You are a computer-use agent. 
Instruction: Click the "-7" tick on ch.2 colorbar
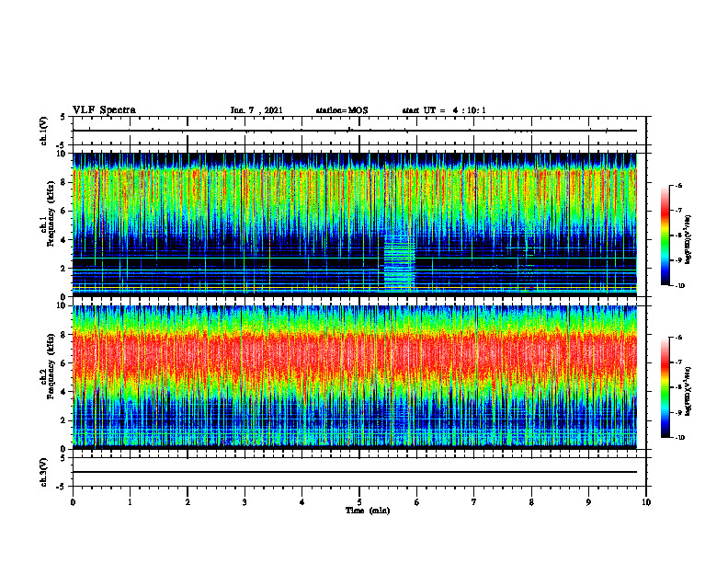678,362
